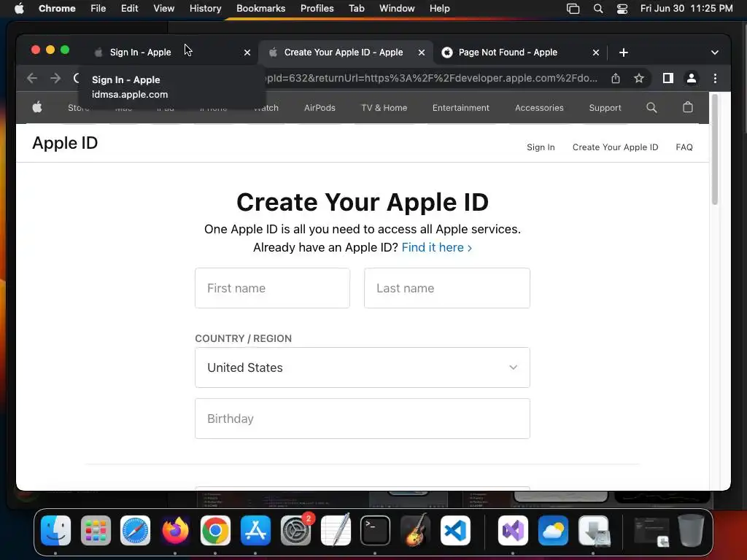Open the App Store dock icon
The width and height of the screenshot is (747, 560).
pos(256,530)
